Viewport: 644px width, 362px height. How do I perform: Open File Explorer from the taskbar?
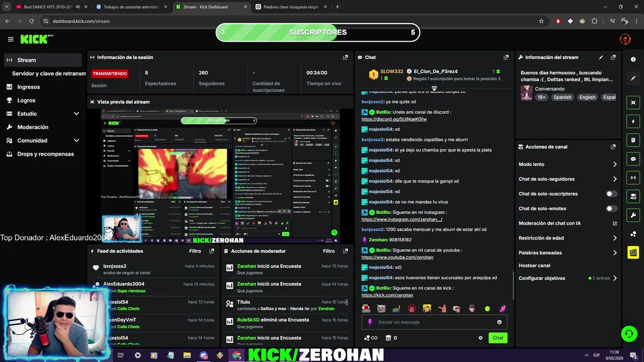click(x=187, y=355)
